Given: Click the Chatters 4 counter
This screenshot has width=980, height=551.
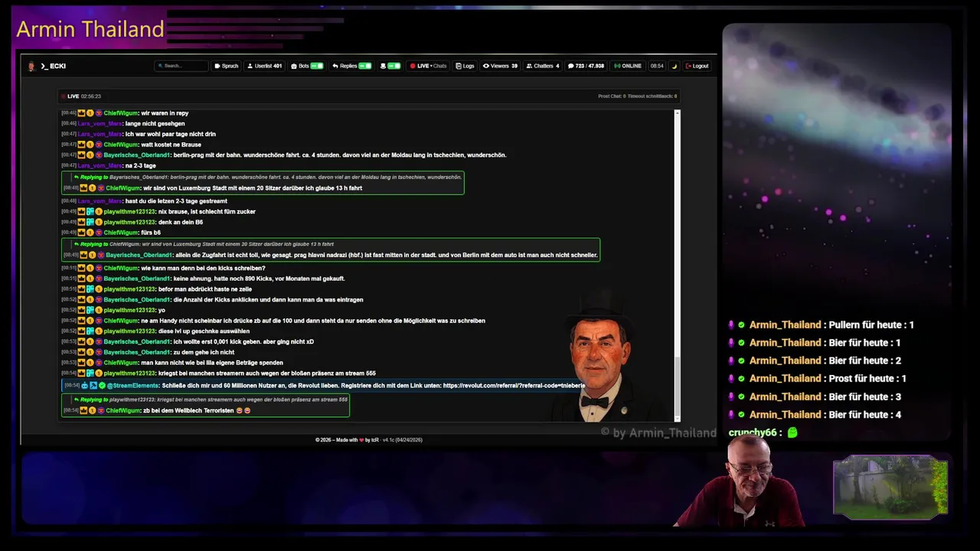Looking at the screenshot, I should [x=543, y=66].
